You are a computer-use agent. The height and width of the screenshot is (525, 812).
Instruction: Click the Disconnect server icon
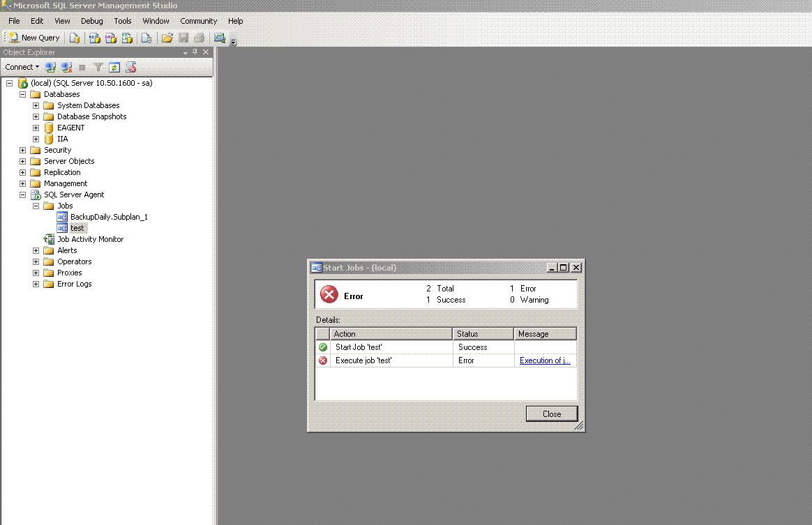click(66, 68)
